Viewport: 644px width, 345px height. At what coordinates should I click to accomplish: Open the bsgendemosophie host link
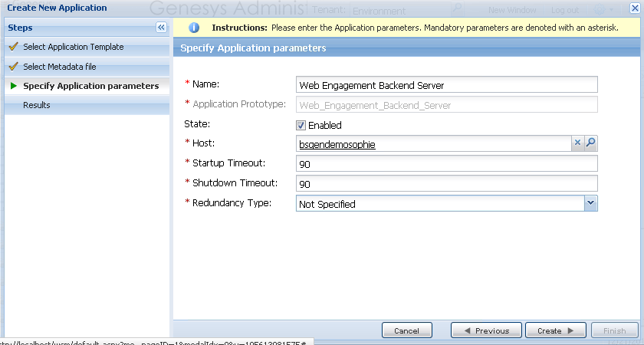(x=337, y=144)
